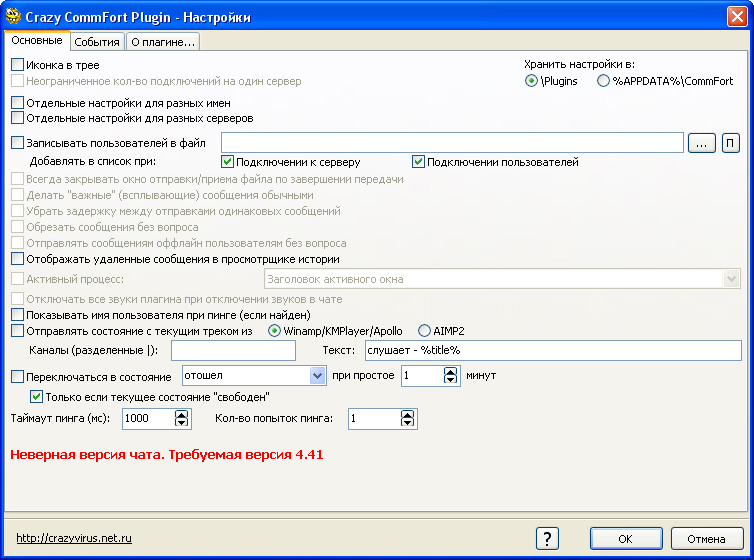Decrease the ping timeout spinner value
Screen dimensions: 754x560
(x=181, y=424)
